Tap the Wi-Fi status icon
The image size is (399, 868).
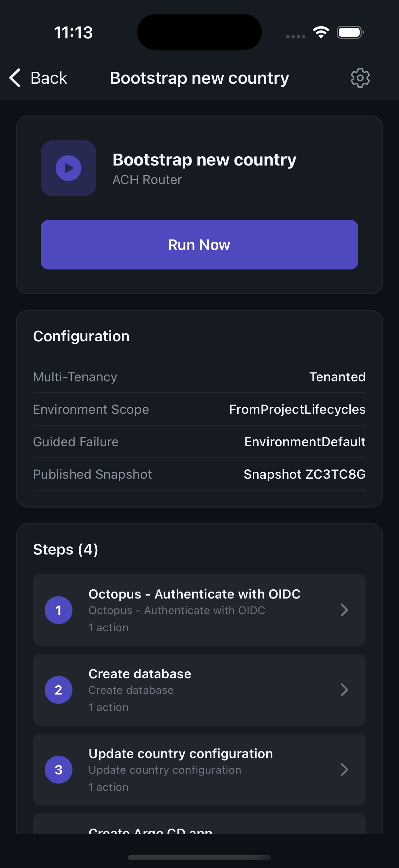[x=321, y=32]
